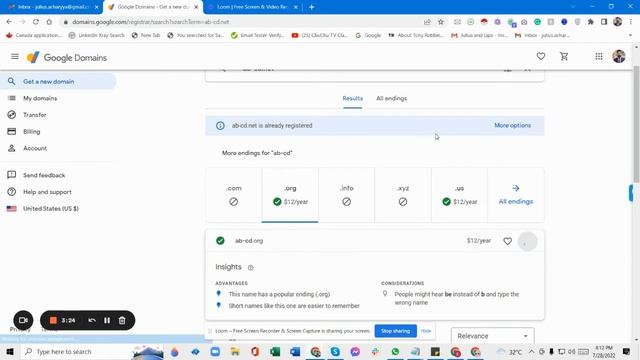This screenshot has width=640, height=360.
Task: Open the Relevance sort dropdown
Action: 493,336
